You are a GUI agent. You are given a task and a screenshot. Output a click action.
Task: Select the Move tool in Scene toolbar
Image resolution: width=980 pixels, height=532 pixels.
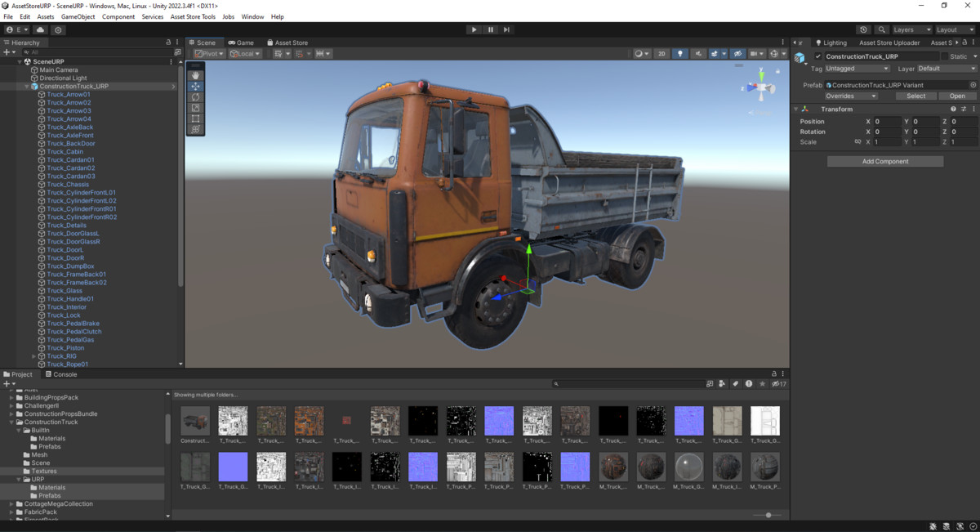(195, 87)
